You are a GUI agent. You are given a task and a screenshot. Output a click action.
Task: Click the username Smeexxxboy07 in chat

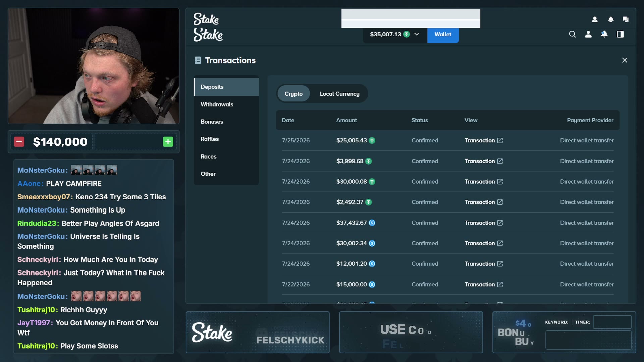(x=44, y=197)
